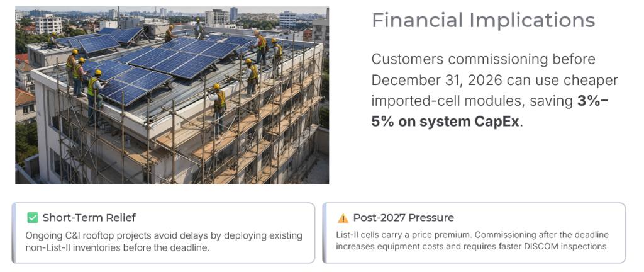Click 'non-List-II inventories before the deadline' text
Screen dimensions: 644x272
tap(118, 247)
